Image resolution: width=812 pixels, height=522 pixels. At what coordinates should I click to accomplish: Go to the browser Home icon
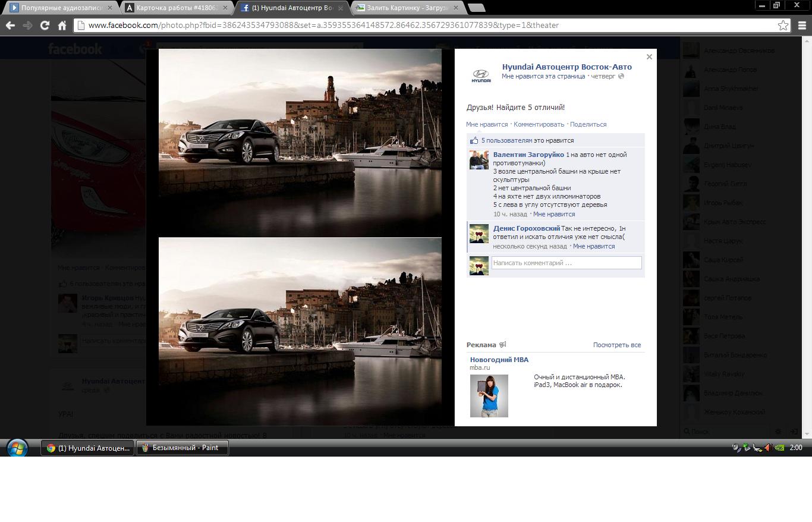[x=62, y=25]
